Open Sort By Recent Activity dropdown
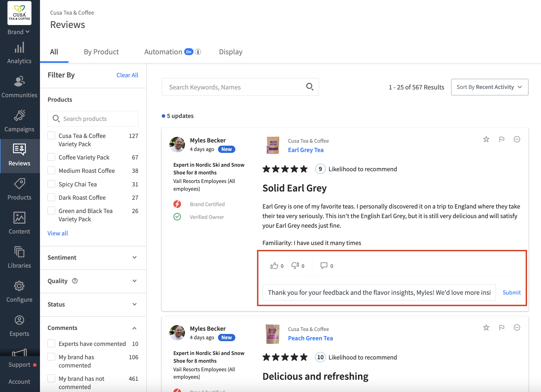 click(490, 87)
